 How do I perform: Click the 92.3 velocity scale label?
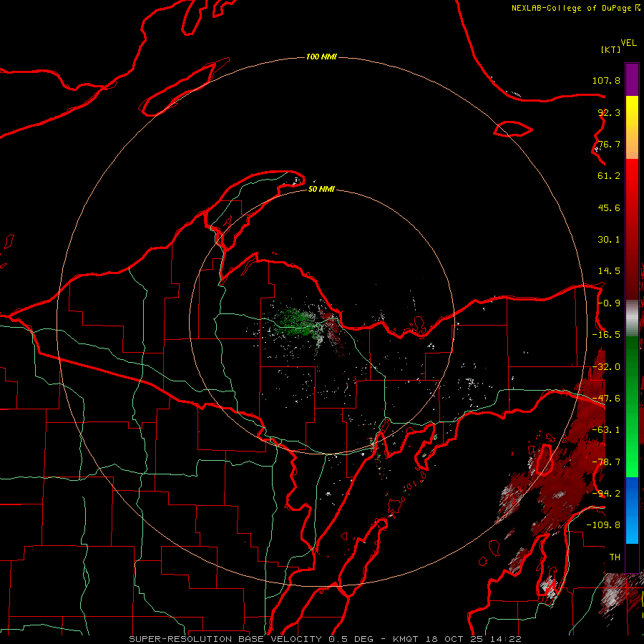(609, 112)
